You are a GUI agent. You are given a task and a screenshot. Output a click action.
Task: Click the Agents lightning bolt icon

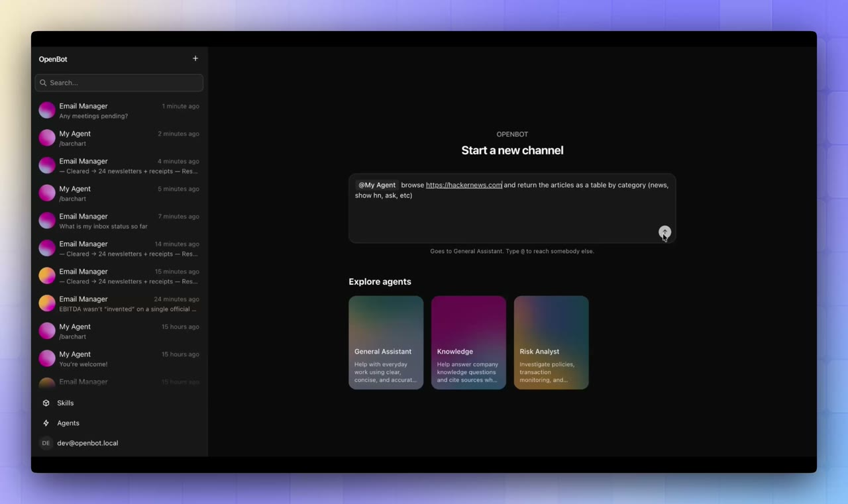[x=46, y=423]
